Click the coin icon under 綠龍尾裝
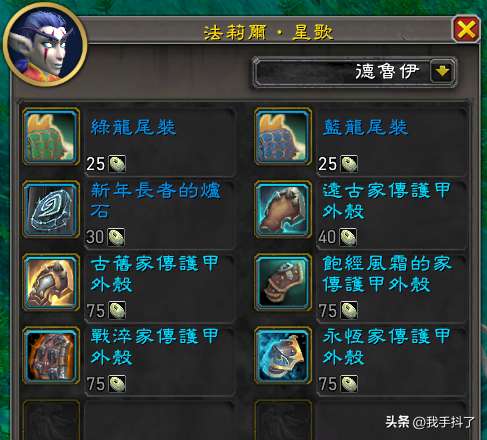The width and height of the screenshot is (487, 440). (117, 164)
